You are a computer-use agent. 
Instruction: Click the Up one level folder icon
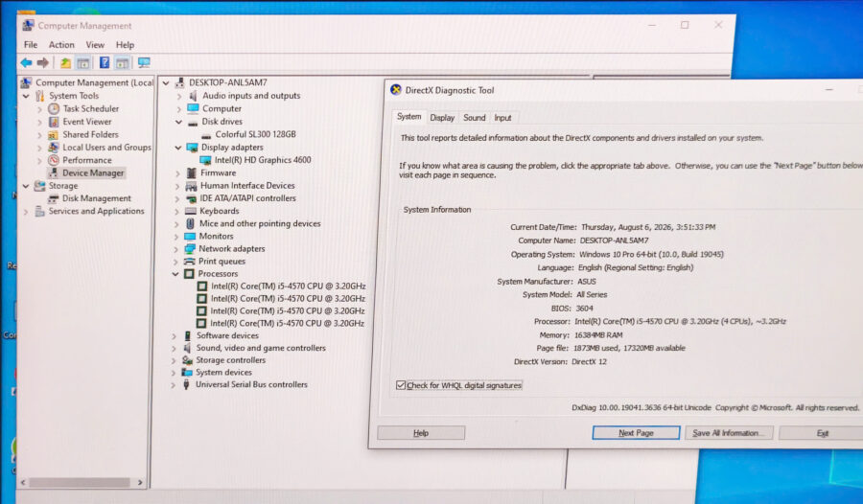click(65, 62)
